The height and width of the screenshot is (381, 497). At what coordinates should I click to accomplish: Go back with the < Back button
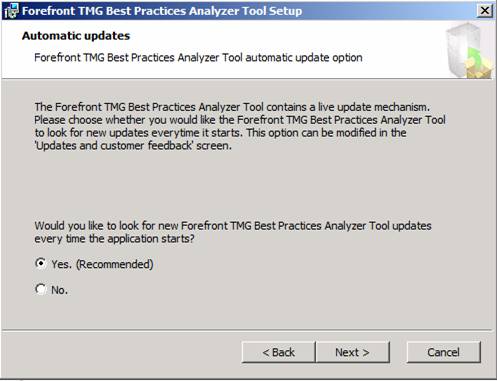[x=278, y=352]
